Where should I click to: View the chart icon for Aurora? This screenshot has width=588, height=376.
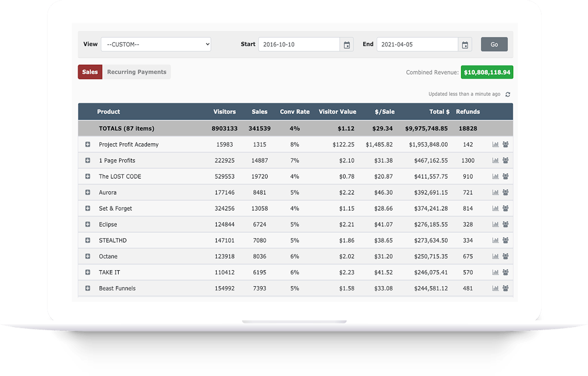pyautogui.click(x=496, y=192)
